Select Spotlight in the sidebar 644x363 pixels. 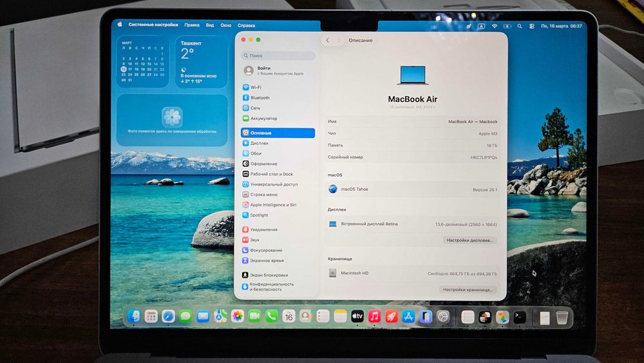pos(278,215)
